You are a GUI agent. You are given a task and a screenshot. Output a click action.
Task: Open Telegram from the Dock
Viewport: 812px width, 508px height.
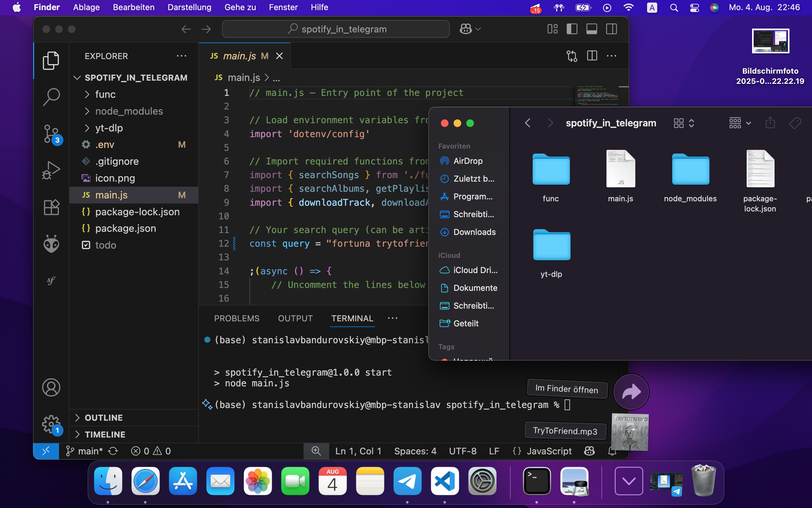coord(407,481)
